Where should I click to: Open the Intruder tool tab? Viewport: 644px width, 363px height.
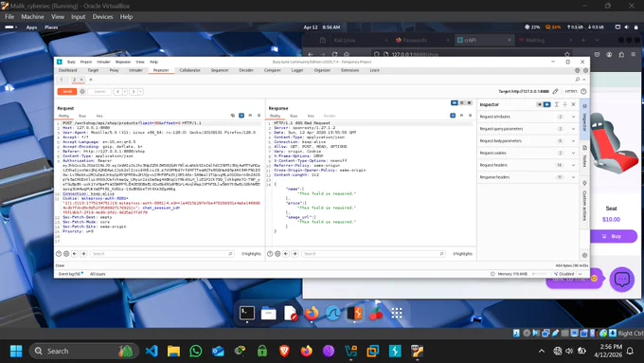click(135, 70)
